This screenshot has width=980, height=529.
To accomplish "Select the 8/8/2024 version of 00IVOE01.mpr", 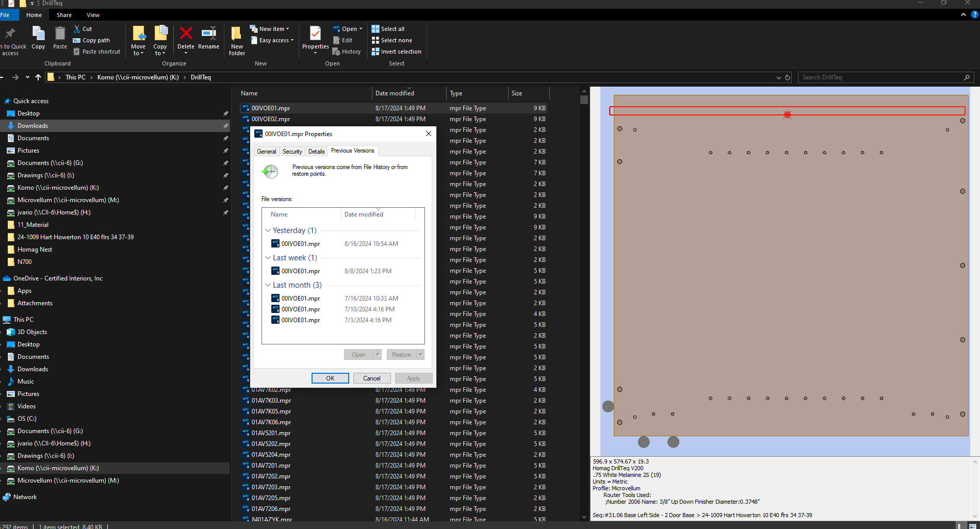I will pyautogui.click(x=301, y=271).
